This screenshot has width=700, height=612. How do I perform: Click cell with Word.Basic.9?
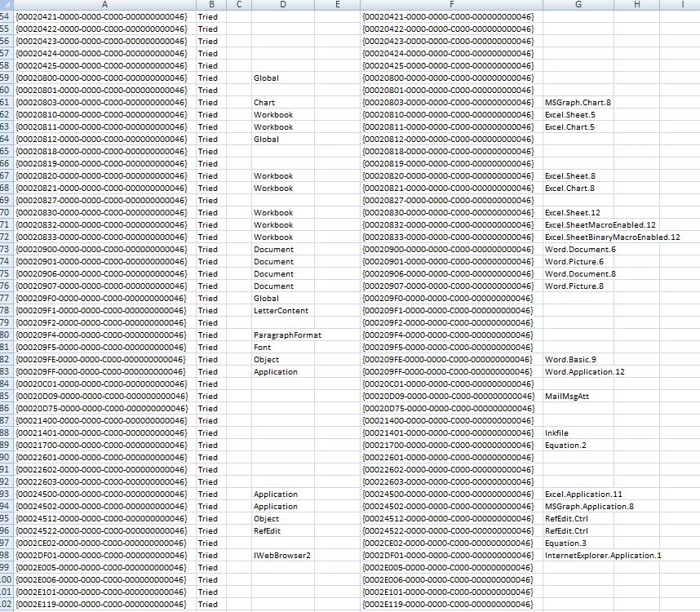pyautogui.click(x=578, y=360)
